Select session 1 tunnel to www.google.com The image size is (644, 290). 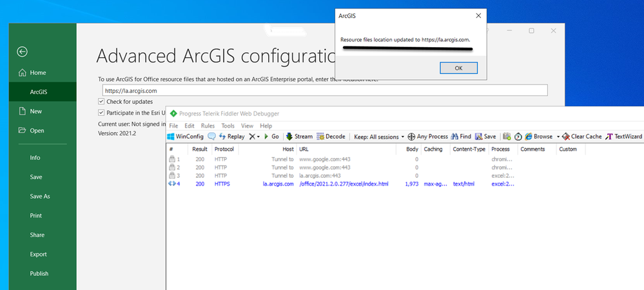[341, 159]
